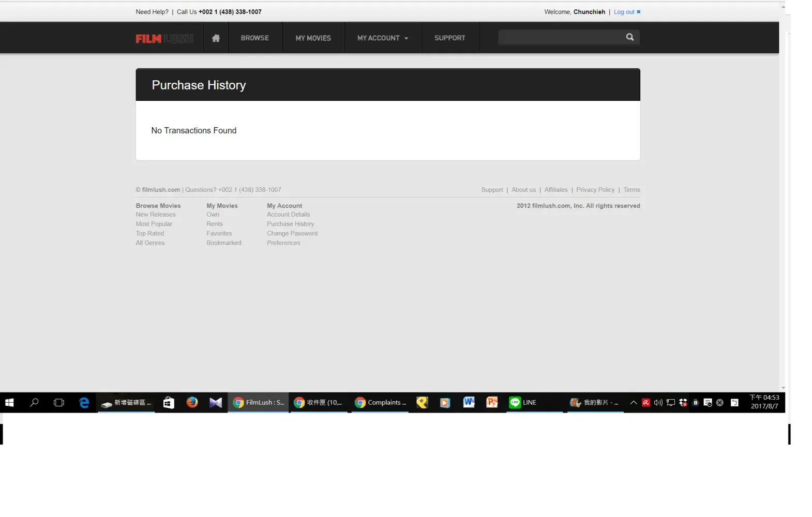
Task: Click the FilmLush logo
Action: pyautogui.click(x=164, y=38)
